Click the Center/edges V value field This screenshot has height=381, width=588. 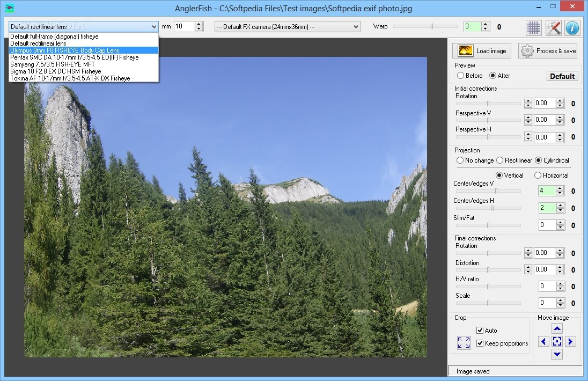(x=547, y=191)
